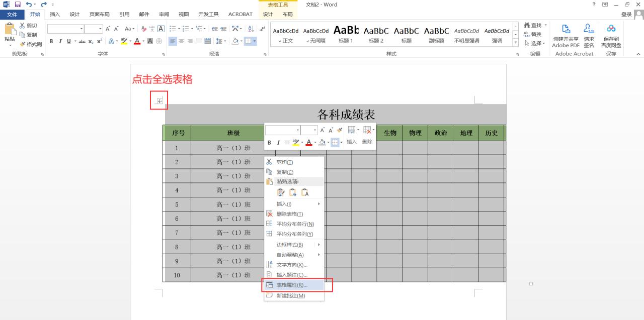
Task: Click the Undo arrow icon
Action: (29, 5)
